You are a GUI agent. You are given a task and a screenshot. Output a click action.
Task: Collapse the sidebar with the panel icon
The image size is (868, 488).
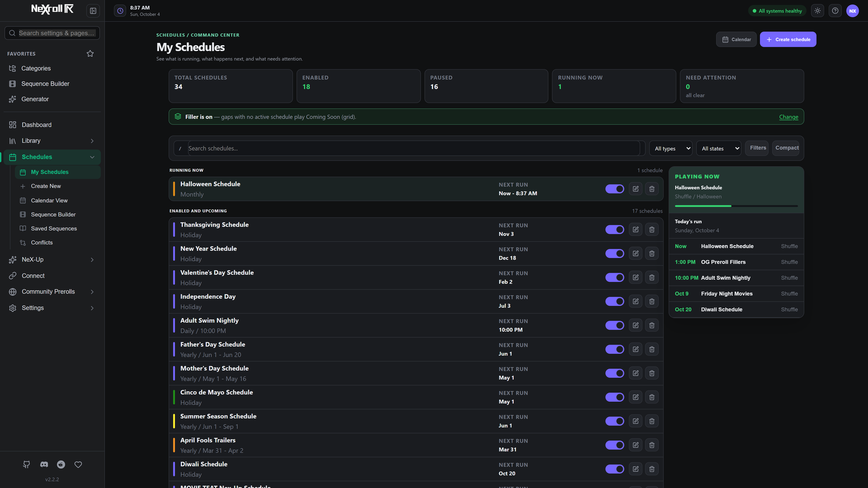(x=93, y=11)
